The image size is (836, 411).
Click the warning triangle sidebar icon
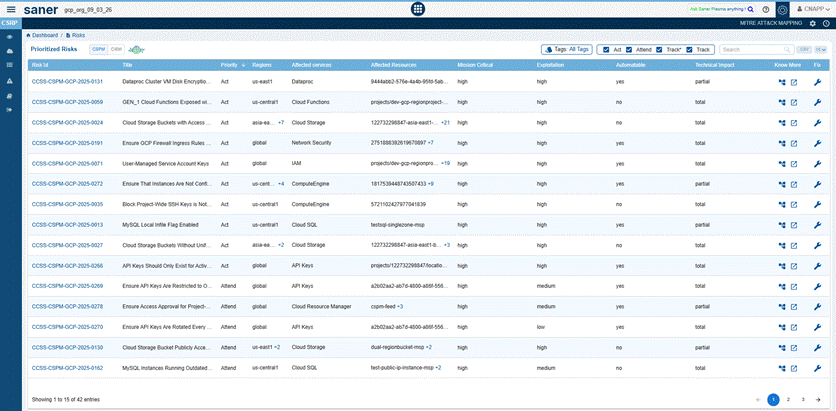(10, 81)
